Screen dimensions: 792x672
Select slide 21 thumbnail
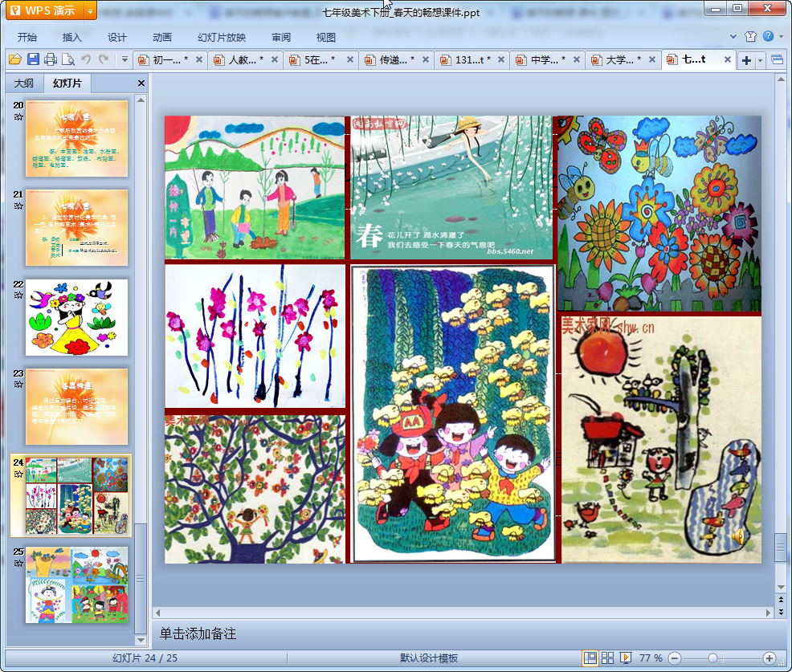tap(77, 228)
